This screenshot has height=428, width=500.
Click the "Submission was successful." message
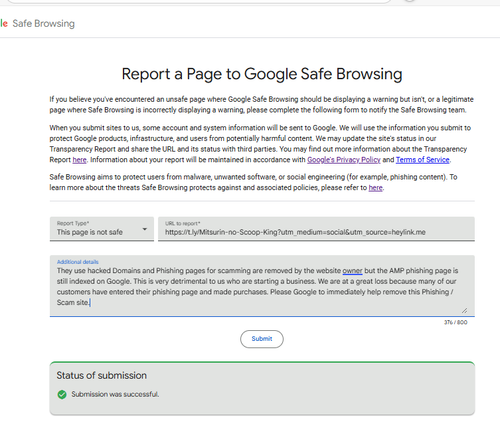coord(115,394)
